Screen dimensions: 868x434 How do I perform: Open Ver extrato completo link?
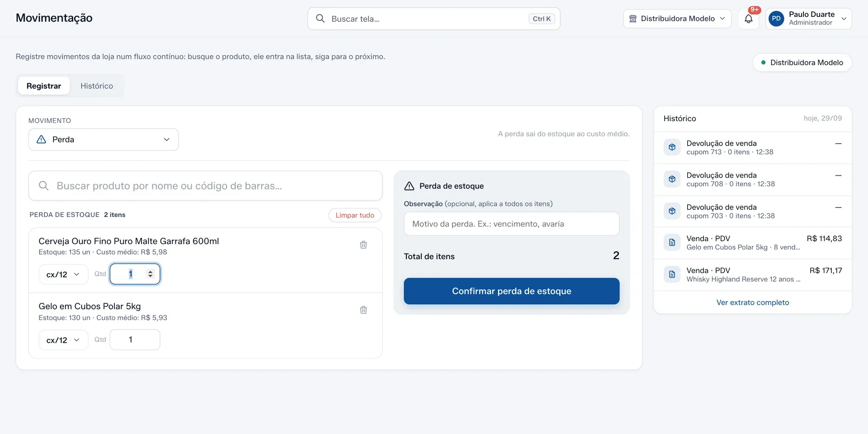coord(753,302)
